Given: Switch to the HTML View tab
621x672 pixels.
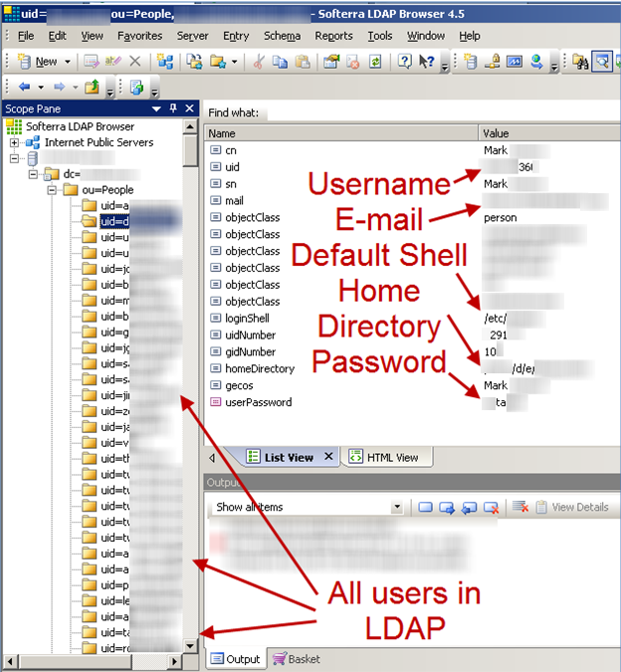Looking at the screenshot, I should (x=387, y=457).
